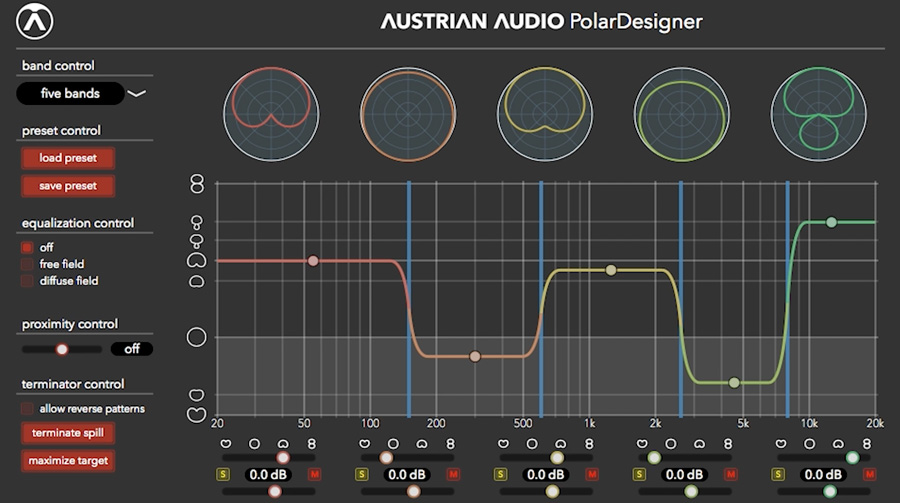Click the figure-eight pattern icon on graph axis
The image size is (900, 503).
point(197,184)
